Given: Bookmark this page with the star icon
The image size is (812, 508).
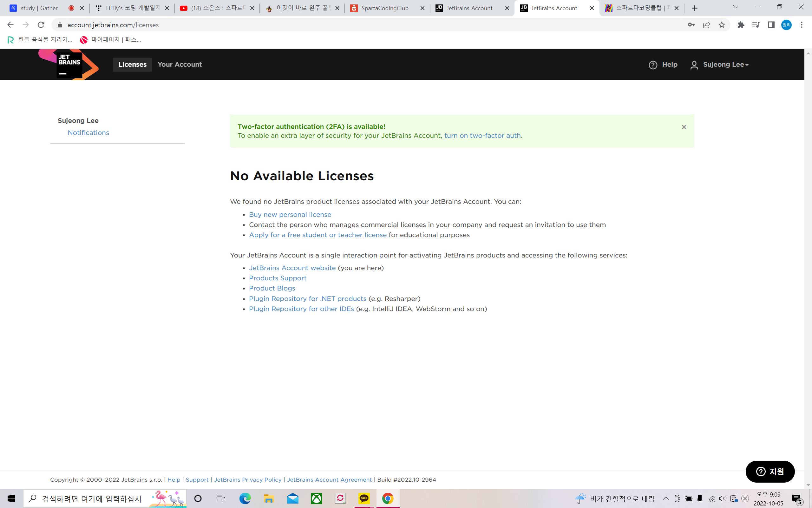Looking at the screenshot, I should click(722, 25).
